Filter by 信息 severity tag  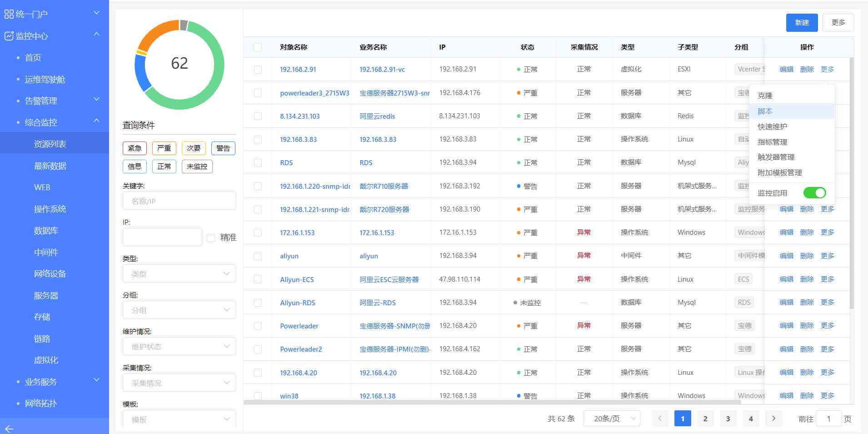(x=135, y=167)
